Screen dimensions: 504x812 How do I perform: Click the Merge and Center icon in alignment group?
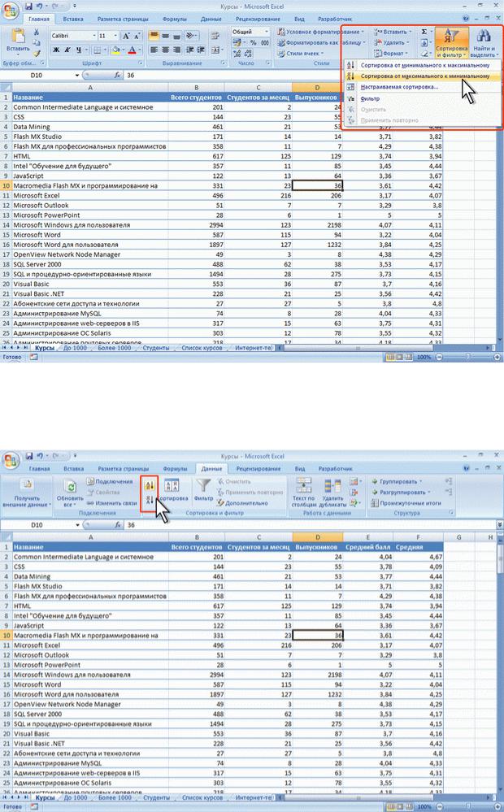215,50
